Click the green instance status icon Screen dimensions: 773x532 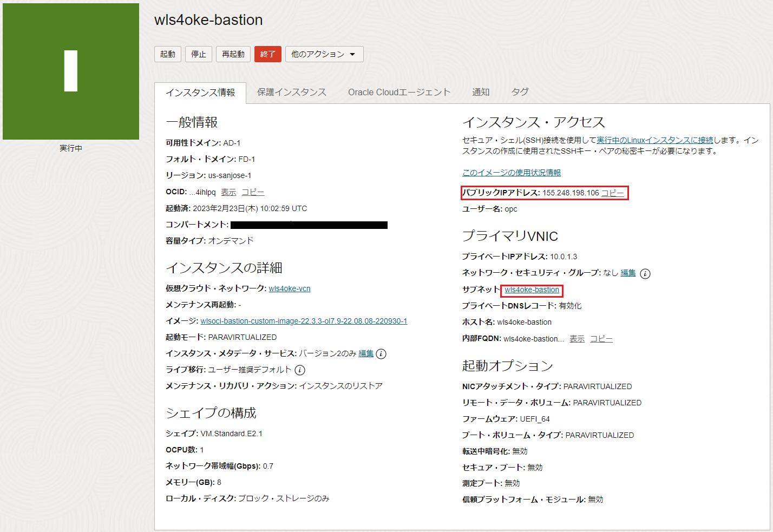[71, 71]
